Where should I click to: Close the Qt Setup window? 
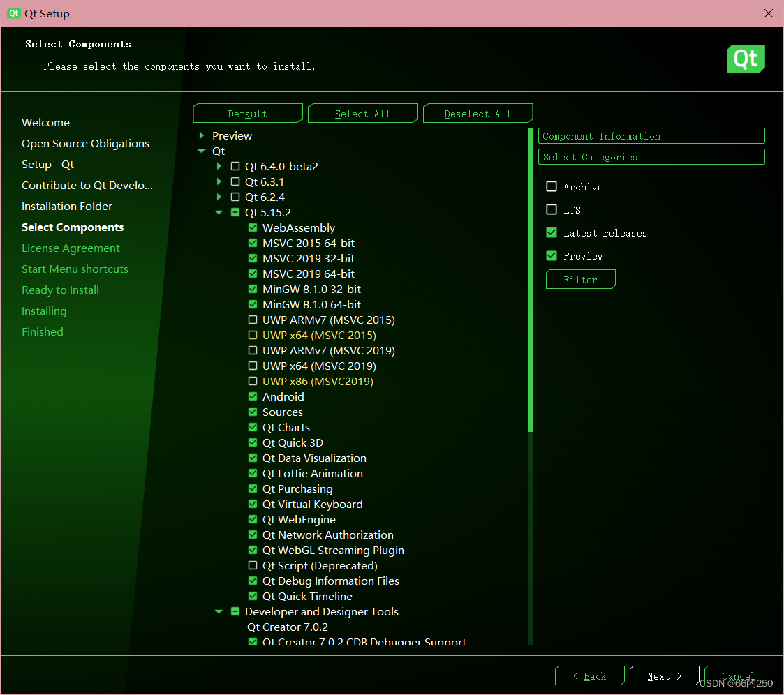point(769,13)
